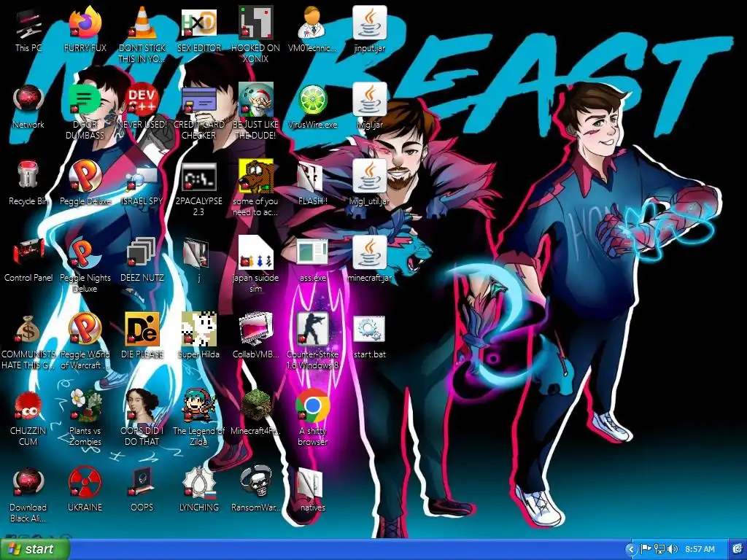The image size is (747, 560).
Task: Click the Download Black Ali... icon
Action: coord(28,483)
